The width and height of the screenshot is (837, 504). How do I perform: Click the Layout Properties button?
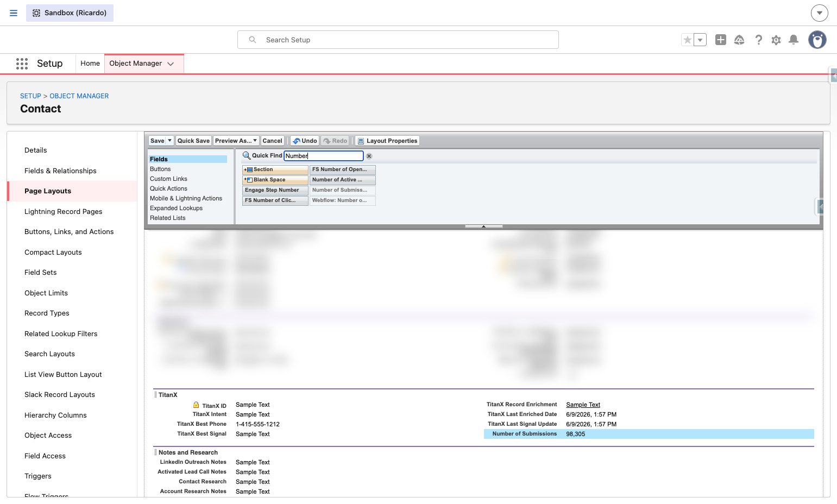tap(387, 141)
